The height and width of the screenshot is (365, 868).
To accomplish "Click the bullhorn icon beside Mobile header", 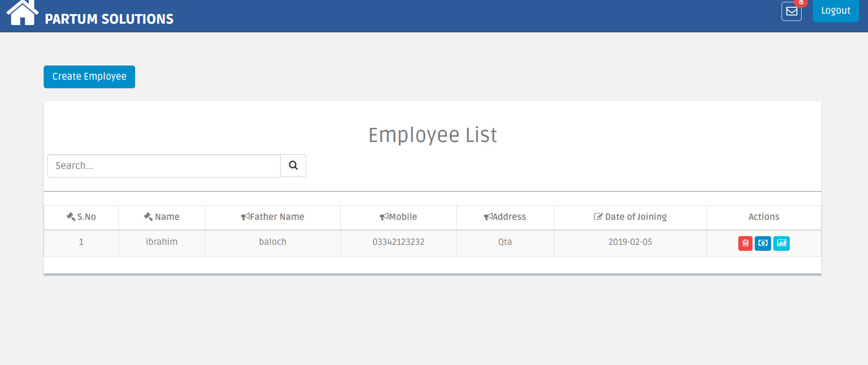I will tap(384, 217).
